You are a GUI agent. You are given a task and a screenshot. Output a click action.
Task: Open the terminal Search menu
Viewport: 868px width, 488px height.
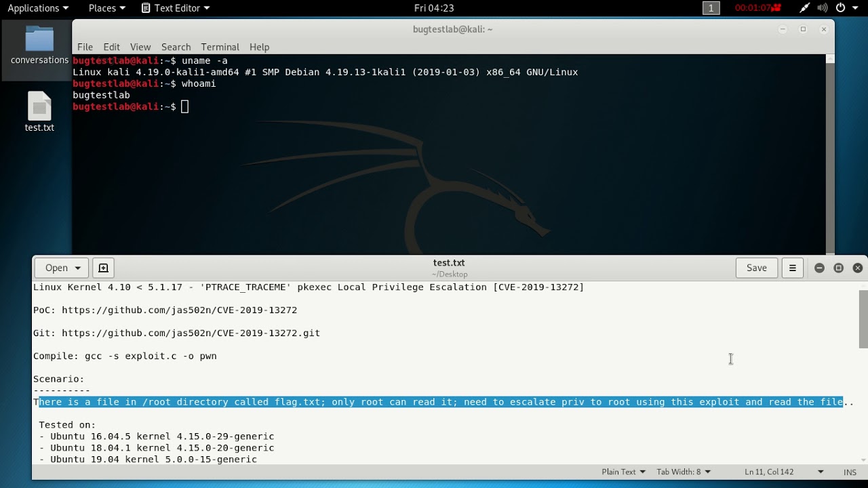coord(176,47)
